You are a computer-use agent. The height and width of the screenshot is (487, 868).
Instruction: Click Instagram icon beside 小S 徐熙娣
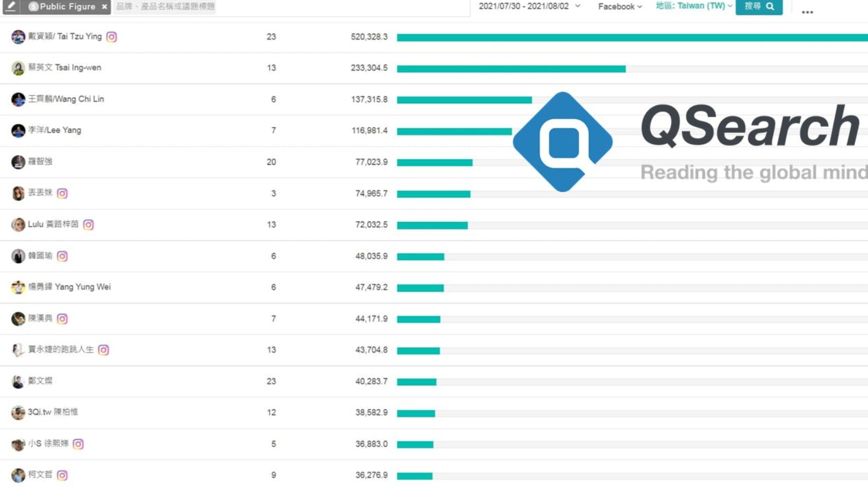78,444
